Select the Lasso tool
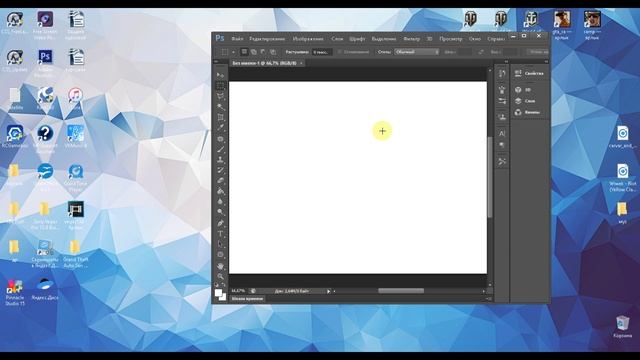The height and width of the screenshot is (360, 640). click(220, 96)
